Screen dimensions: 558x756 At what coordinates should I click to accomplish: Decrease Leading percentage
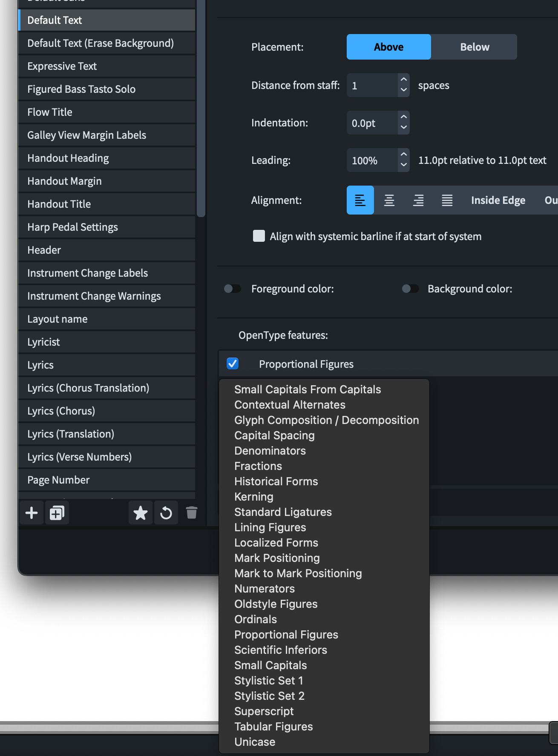click(404, 166)
